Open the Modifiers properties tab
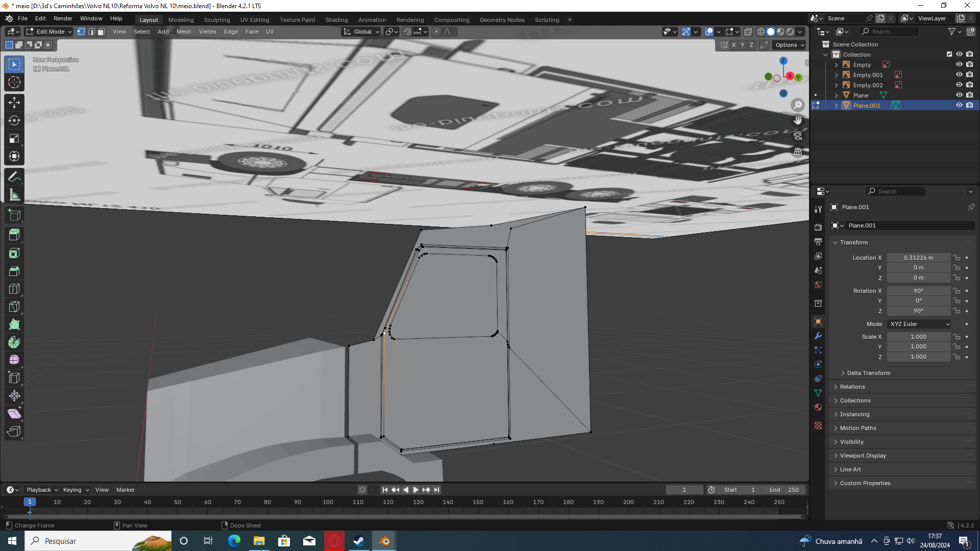This screenshot has height=551, width=980. coord(818,336)
